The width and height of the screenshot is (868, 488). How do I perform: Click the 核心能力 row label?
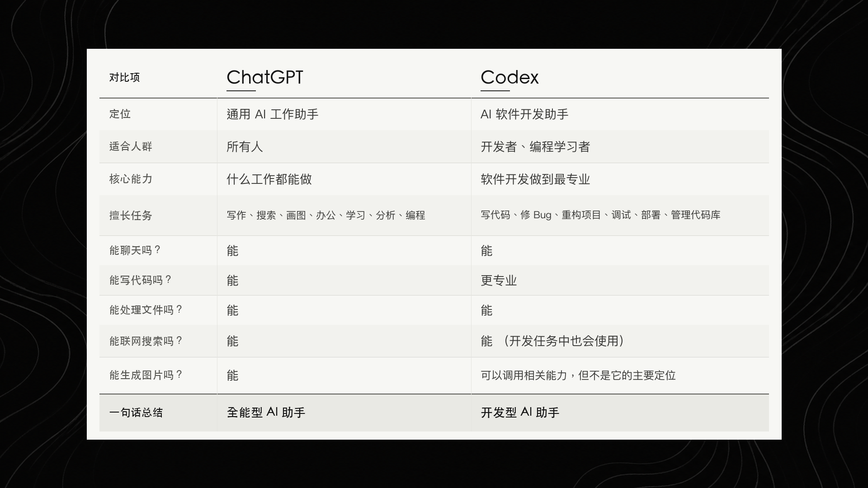131,179
